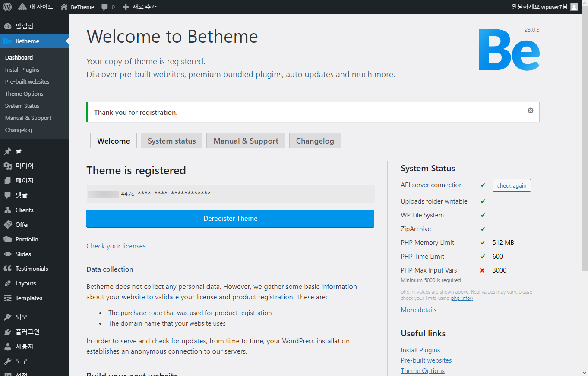This screenshot has height=376, width=588.
Task: Open Slides icon in sidebar
Action: point(7,254)
